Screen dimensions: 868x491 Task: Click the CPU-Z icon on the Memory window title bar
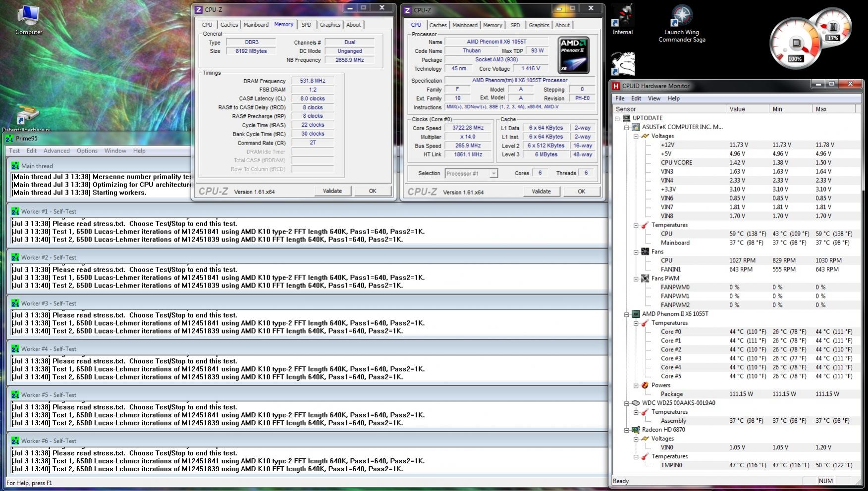(199, 10)
